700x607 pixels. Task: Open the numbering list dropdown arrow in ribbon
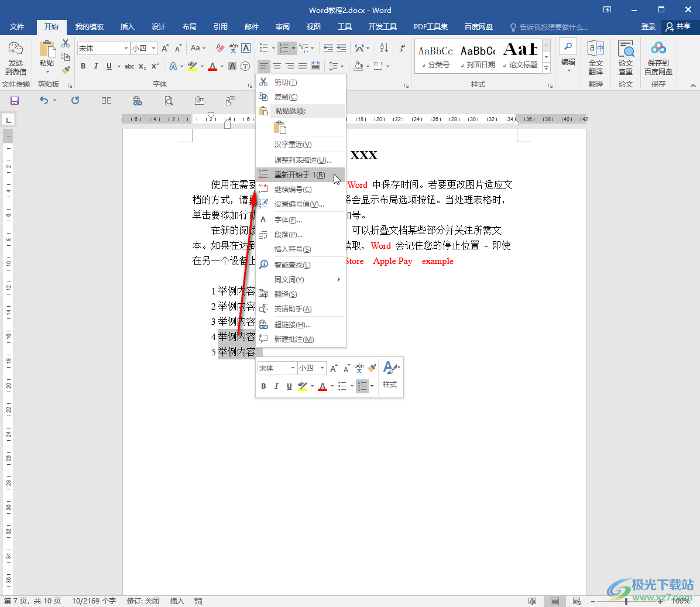(293, 48)
